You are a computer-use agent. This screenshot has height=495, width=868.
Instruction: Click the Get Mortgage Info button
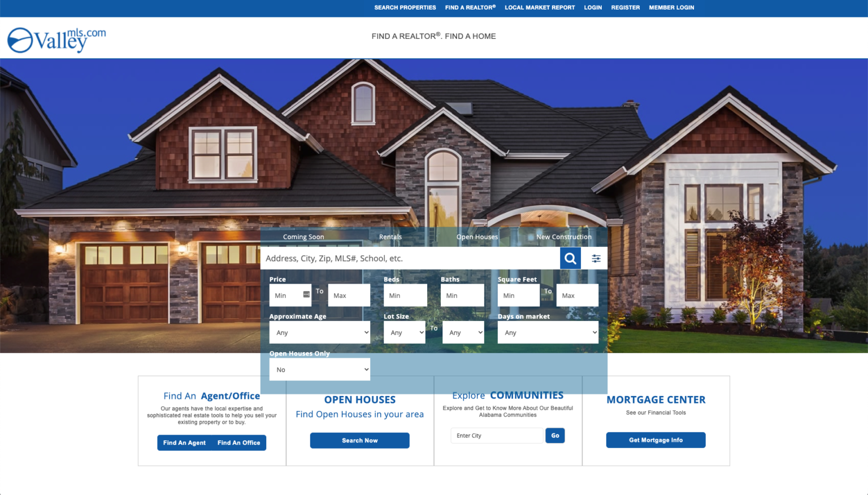(x=656, y=440)
